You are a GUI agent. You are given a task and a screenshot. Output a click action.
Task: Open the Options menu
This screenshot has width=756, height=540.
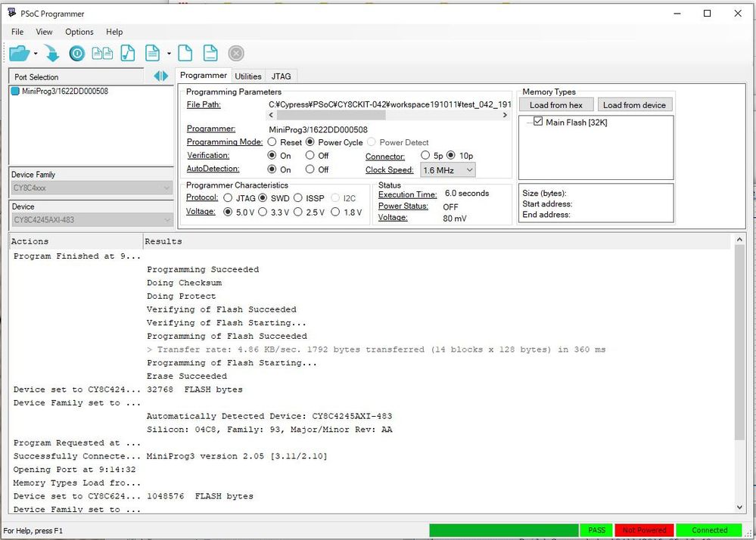(x=79, y=32)
